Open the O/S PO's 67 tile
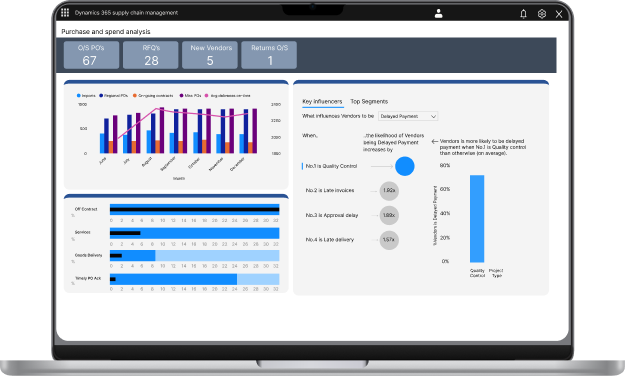625x376 pixels. tap(91, 55)
